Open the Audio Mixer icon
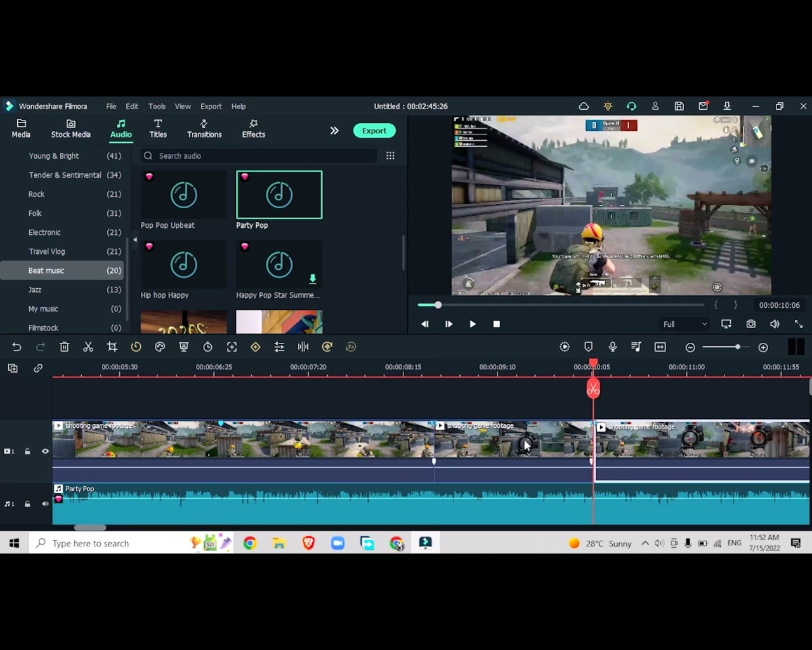 pos(636,347)
